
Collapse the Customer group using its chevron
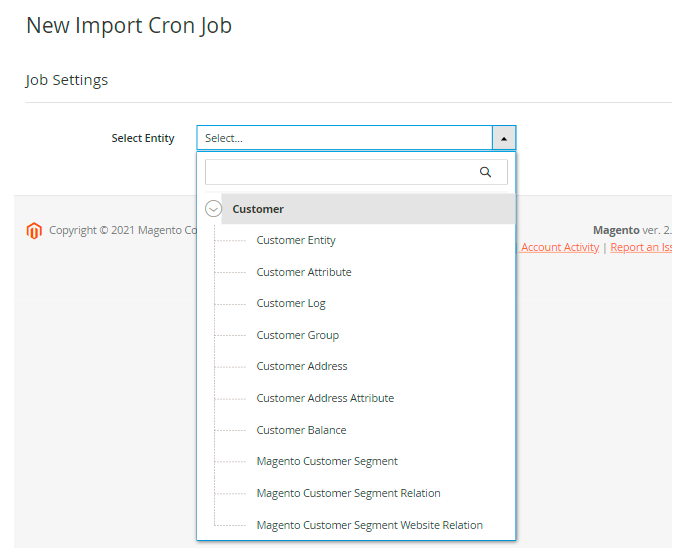(x=213, y=209)
